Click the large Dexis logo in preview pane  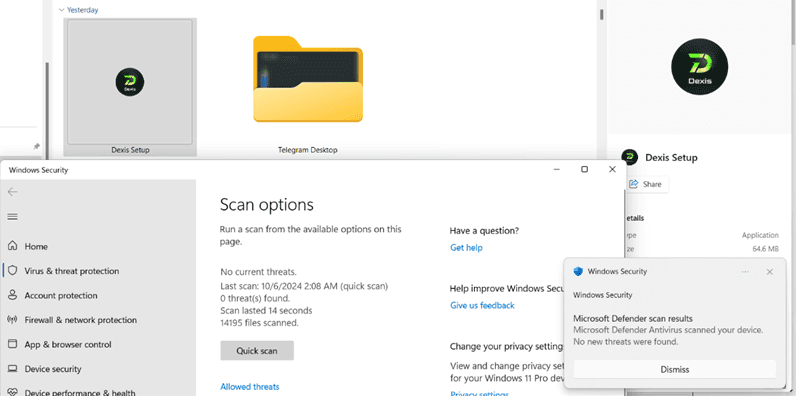pos(699,67)
